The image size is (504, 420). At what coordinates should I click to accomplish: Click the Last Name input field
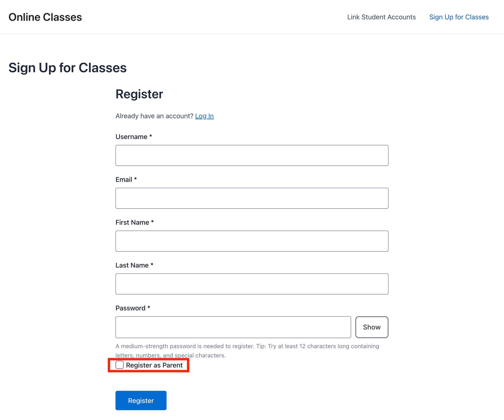pos(252,284)
